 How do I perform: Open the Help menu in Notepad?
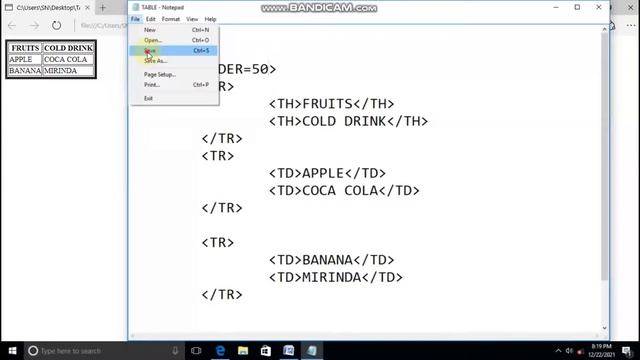click(x=210, y=19)
